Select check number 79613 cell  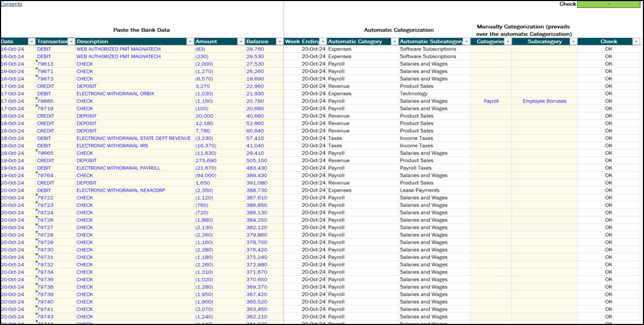tap(55, 64)
